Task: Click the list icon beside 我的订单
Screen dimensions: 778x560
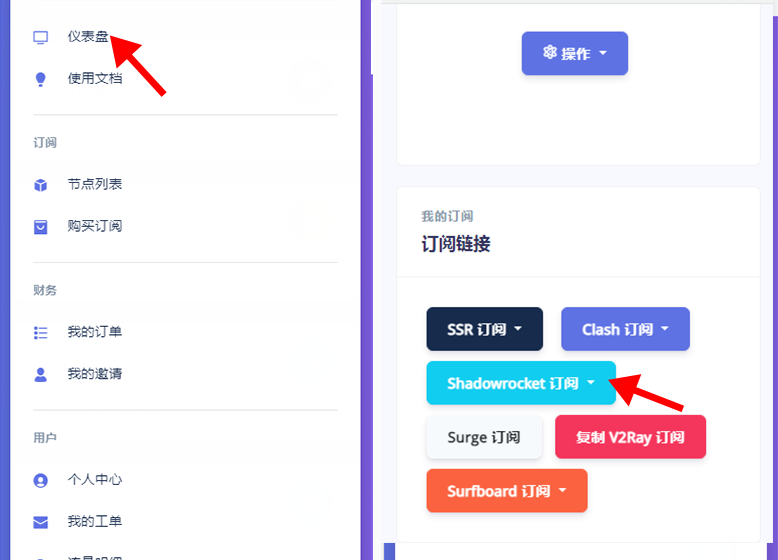Action: click(41, 332)
